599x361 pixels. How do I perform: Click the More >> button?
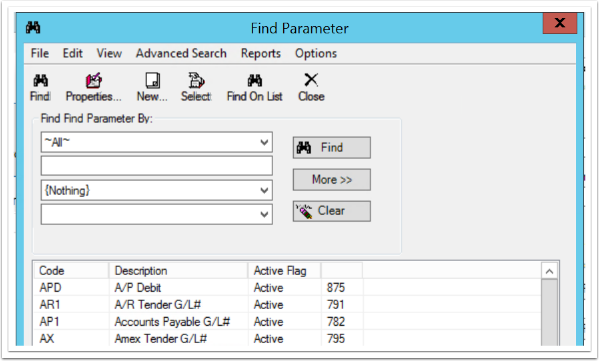click(x=332, y=180)
